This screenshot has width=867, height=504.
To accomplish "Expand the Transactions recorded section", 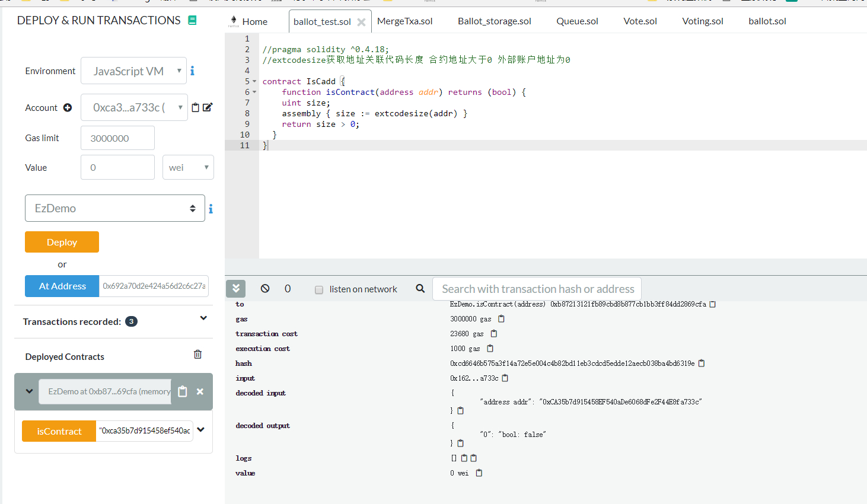I will point(203,318).
